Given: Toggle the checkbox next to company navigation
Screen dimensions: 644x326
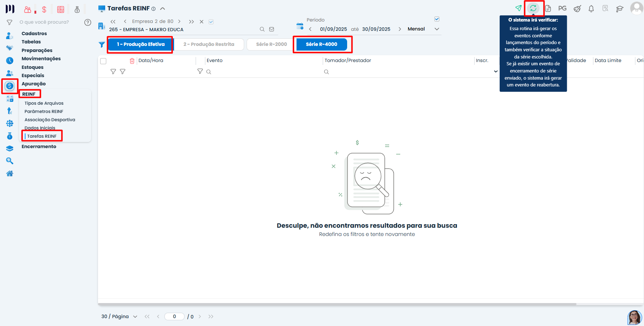Looking at the screenshot, I should coord(211,22).
